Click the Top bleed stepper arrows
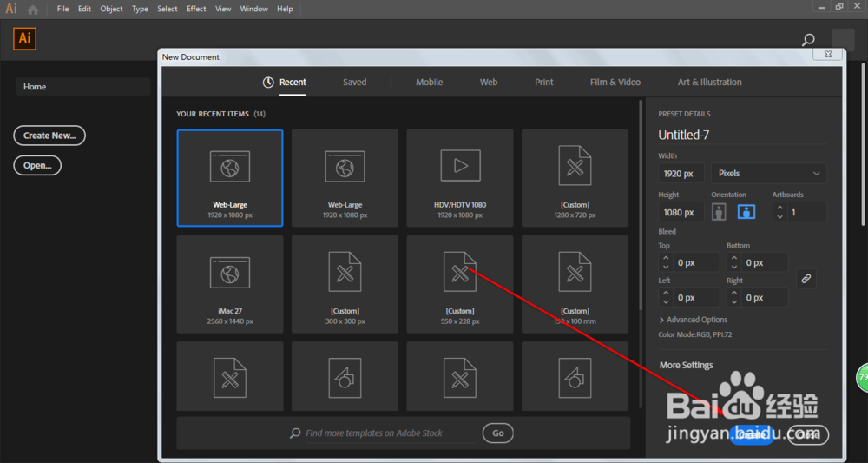 pos(666,262)
